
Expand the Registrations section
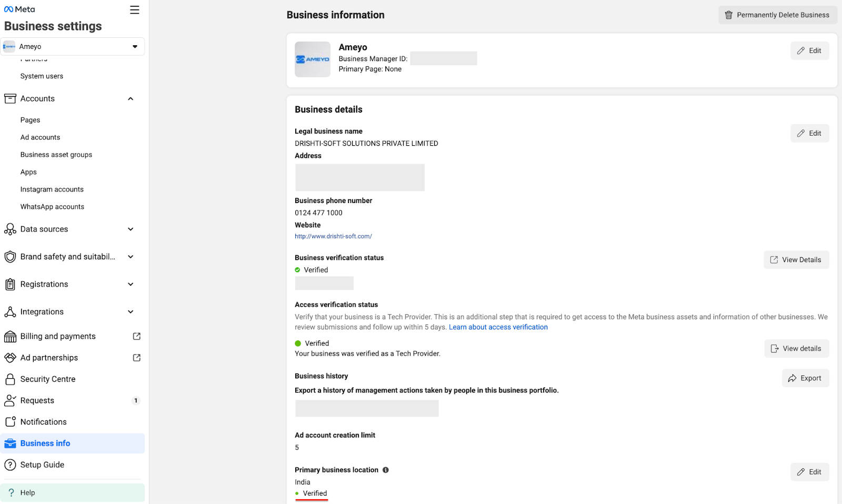[x=131, y=285]
